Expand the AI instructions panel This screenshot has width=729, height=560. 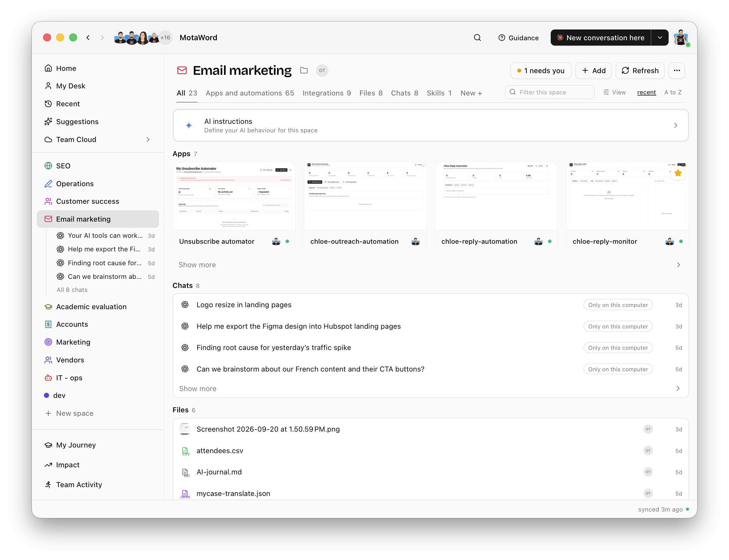[x=430, y=125]
